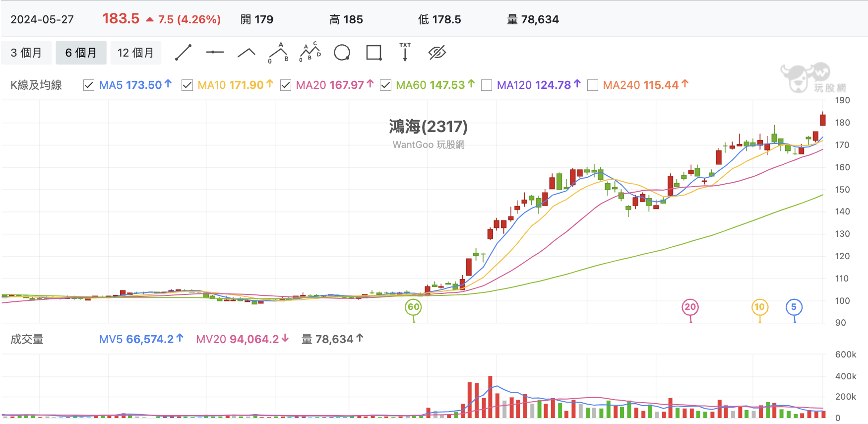Click the pink 20 marker on chart

690,307
